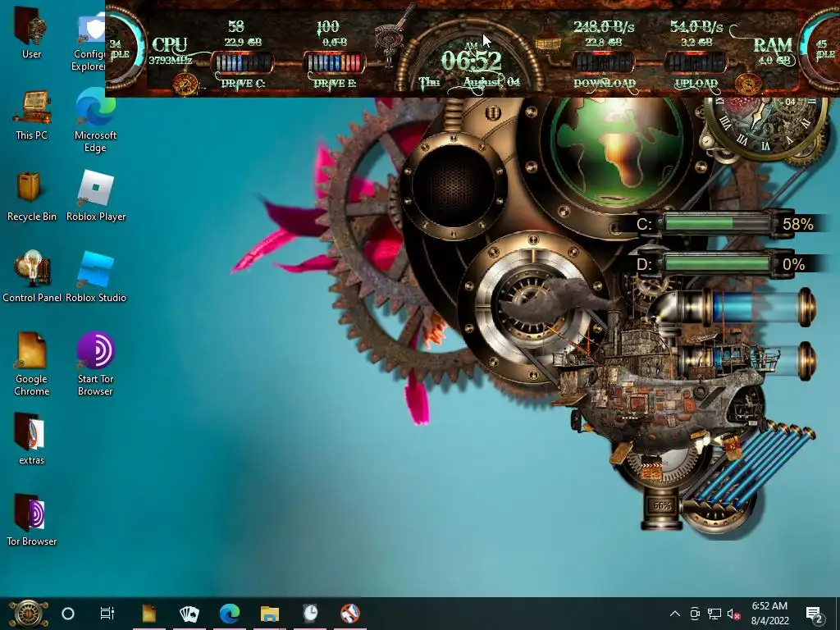840x630 pixels.
Task: Select the extras folder icon
Action: [31, 440]
